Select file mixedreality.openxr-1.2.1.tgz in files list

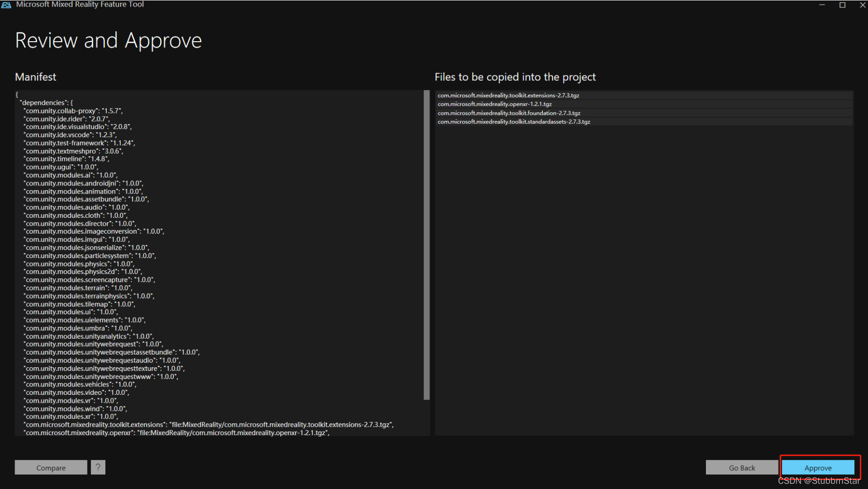(x=644, y=104)
